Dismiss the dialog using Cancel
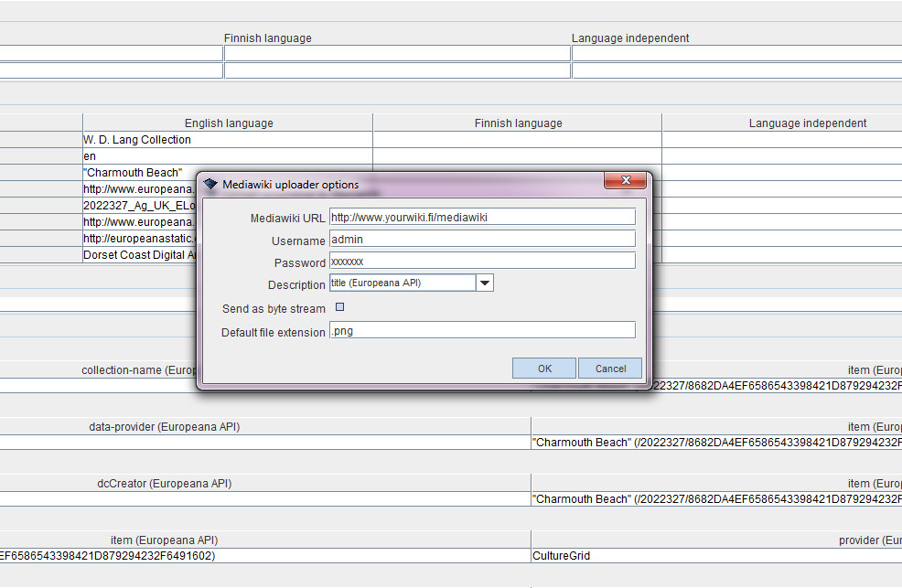902x588 pixels. click(609, 369)
